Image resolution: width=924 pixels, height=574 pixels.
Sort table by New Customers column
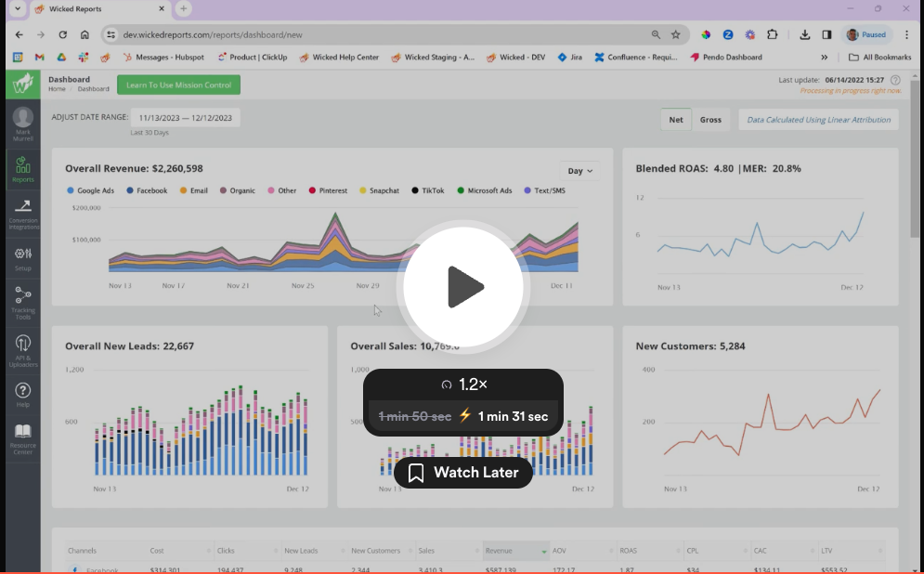coord(382,551)
